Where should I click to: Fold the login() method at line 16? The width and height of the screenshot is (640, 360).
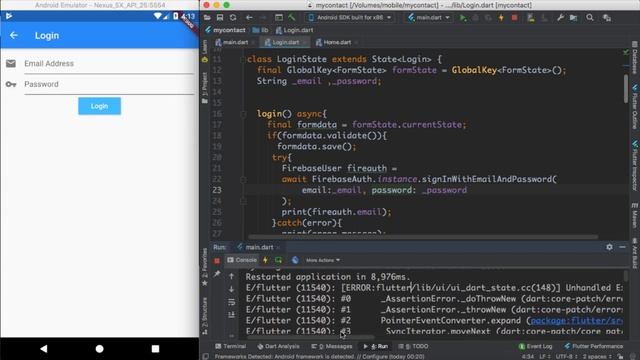243,114
